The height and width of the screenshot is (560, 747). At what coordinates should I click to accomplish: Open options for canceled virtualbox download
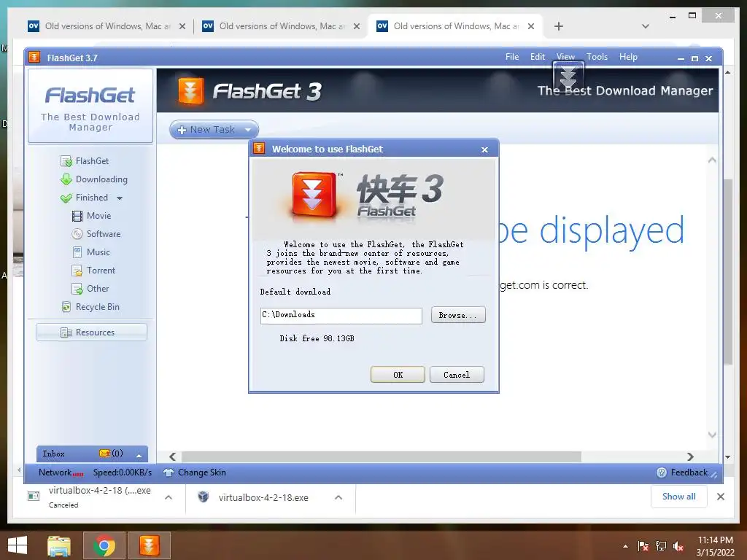click(x=169, y=497)
